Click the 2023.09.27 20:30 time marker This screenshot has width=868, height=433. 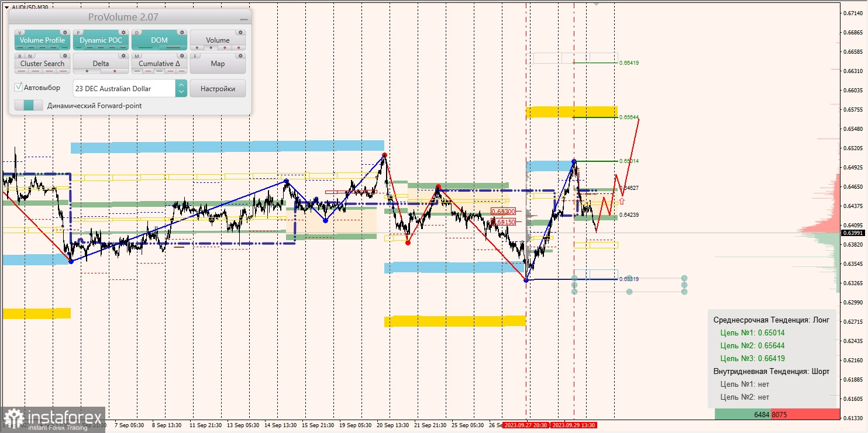coord(526,425)
